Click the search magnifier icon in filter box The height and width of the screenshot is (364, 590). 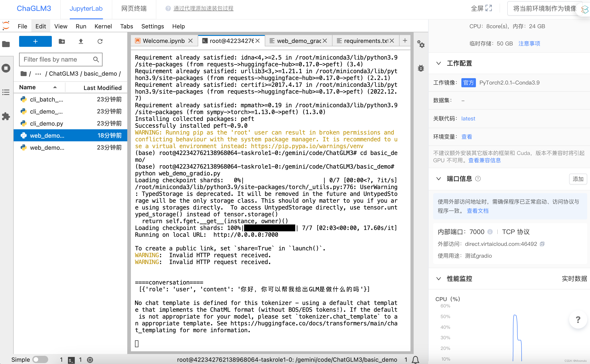pos(96,60)
